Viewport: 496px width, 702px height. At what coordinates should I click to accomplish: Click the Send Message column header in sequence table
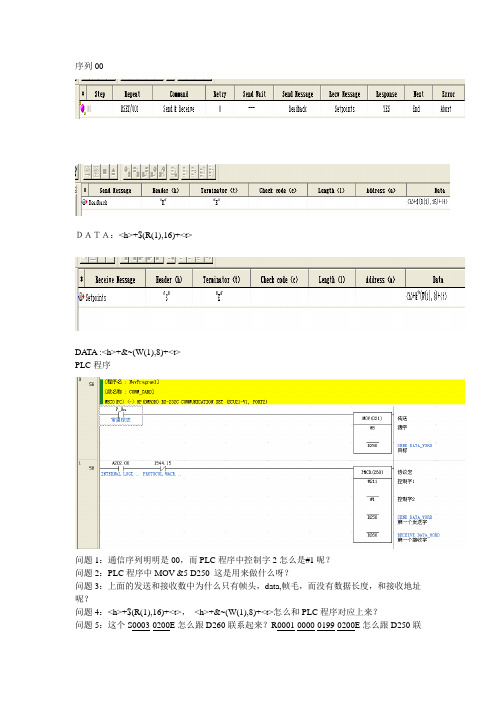click(x=297, y=94)
